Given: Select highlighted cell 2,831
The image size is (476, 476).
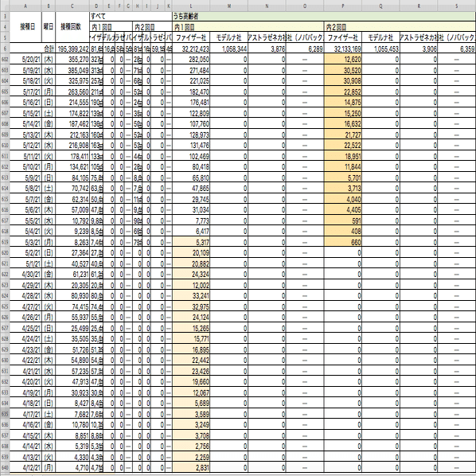Looking at the screenshot, I should point(191,468).
